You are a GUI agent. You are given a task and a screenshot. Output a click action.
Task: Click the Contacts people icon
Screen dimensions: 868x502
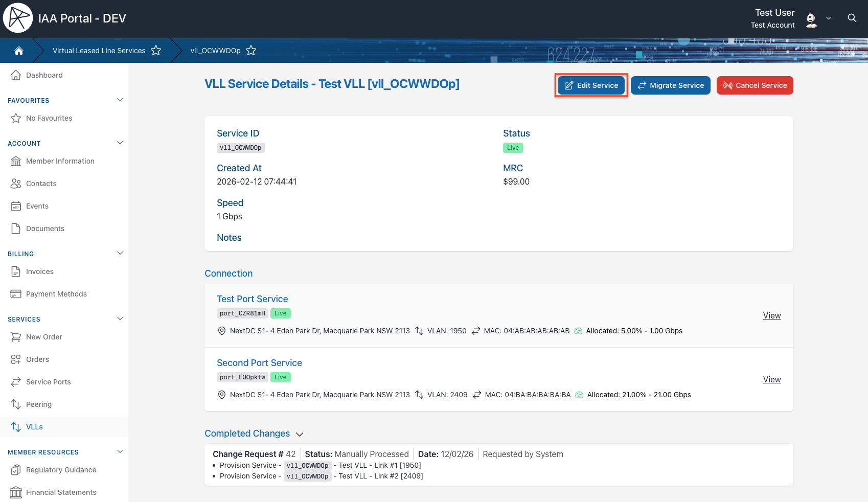[x=16, y=184]
